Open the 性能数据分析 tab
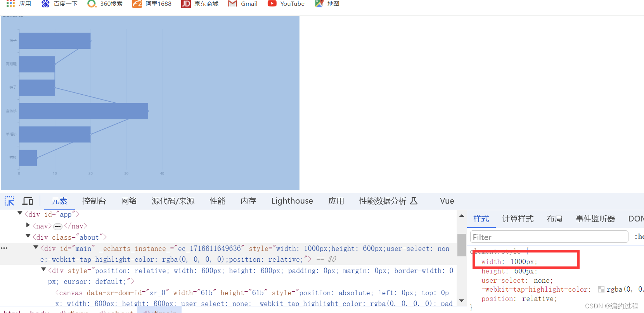Screen dimensions: 644x313 click(383, 201)
